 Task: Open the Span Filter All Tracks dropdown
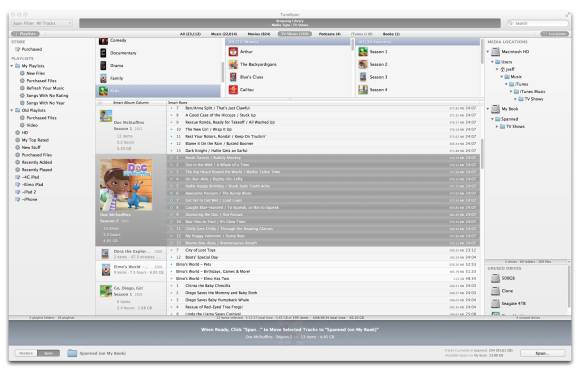[x=42, y=23]
